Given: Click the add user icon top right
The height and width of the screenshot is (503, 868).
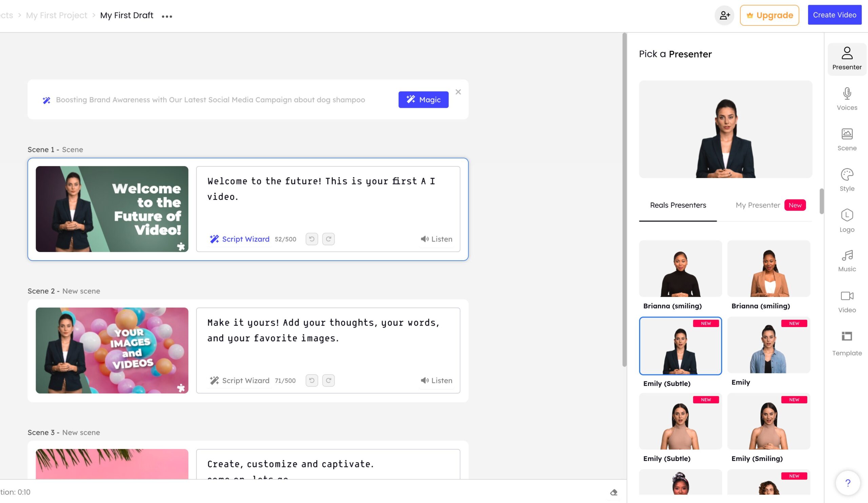Looking at the screenshot, I should point(724,15).
